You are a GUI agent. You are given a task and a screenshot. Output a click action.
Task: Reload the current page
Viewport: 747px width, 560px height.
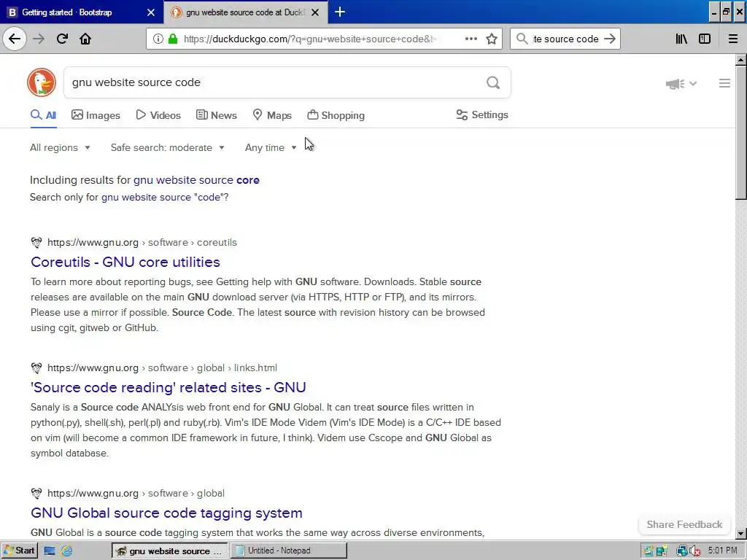tap(62, 39)
